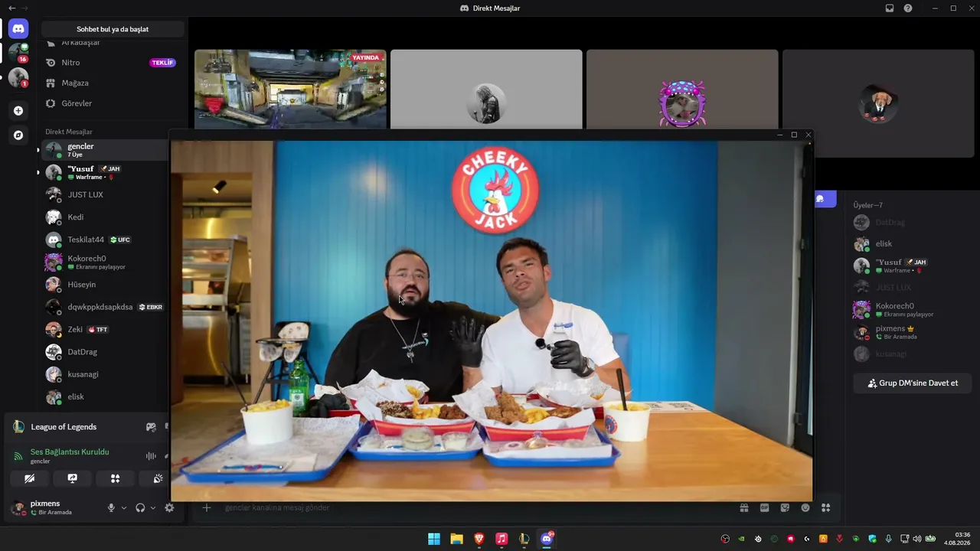The width and height of the screenshot is (980, 551).
Task: Open the NVIDIA tray icon
Action: click(741, 539)
